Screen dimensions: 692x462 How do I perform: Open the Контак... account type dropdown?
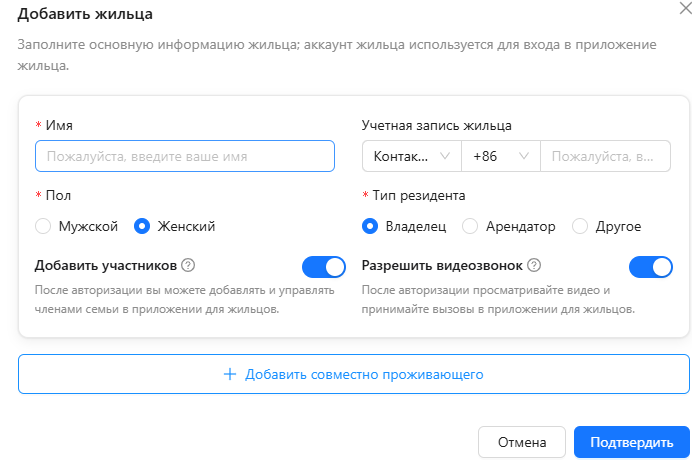(x=412, y=156)
